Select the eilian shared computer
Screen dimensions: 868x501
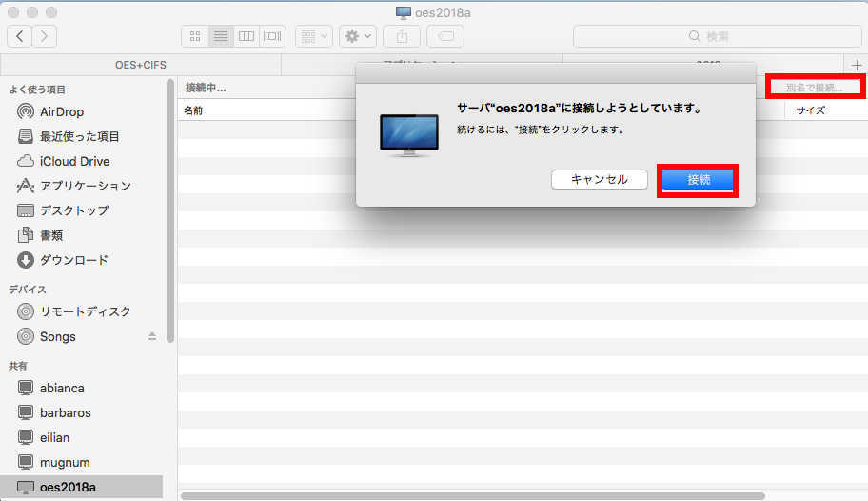click(54, 438)
